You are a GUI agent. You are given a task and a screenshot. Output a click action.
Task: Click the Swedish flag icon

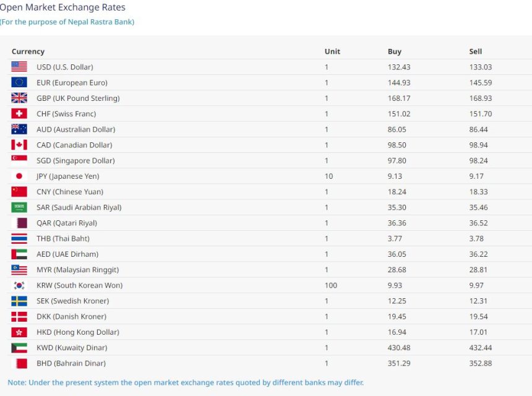tap(19, 301)
